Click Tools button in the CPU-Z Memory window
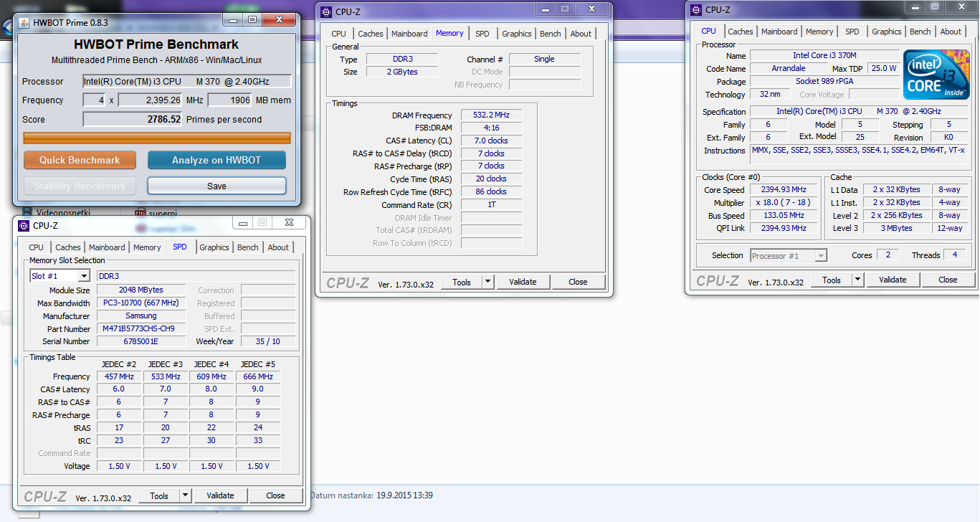The image size is (980, 522). click(x=462, y=282)
